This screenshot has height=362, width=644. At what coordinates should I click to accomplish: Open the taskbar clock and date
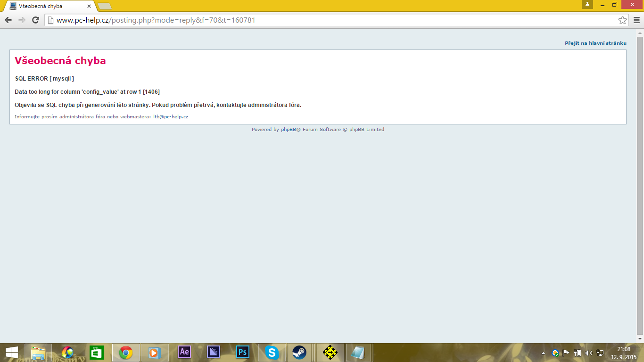pos(624,353)
